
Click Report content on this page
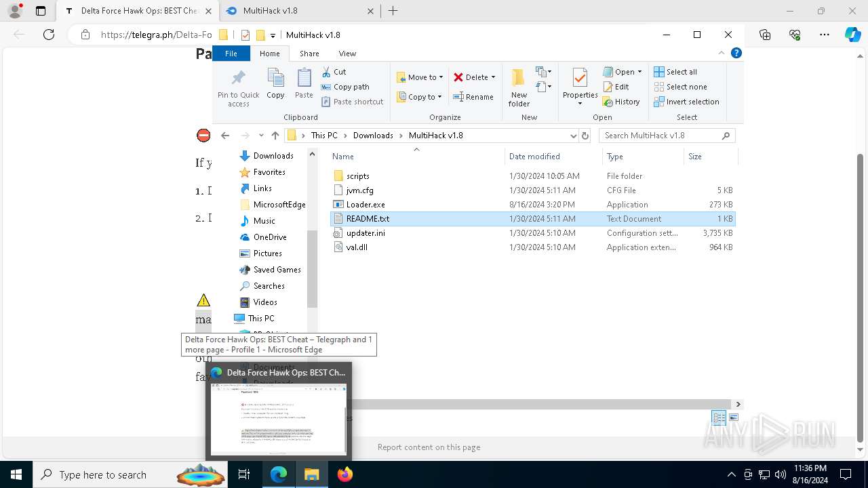(429, 447)
